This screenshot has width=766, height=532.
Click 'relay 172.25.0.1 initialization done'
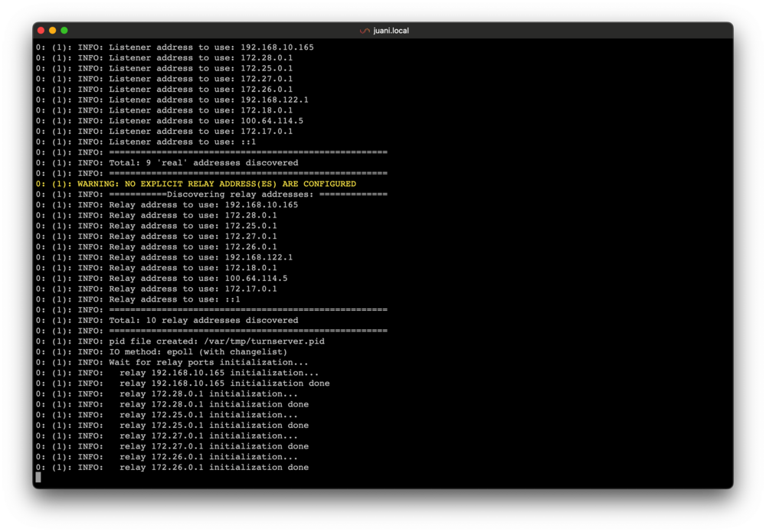pyautogui.click(x=214, y=426)
